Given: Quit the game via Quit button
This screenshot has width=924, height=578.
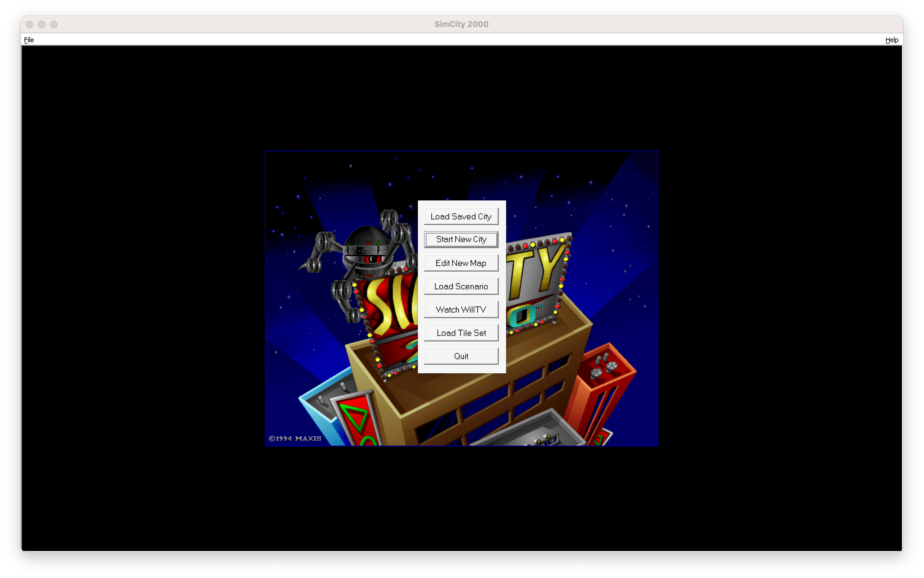Looking at the screenshot, I should tap(461, 356).
